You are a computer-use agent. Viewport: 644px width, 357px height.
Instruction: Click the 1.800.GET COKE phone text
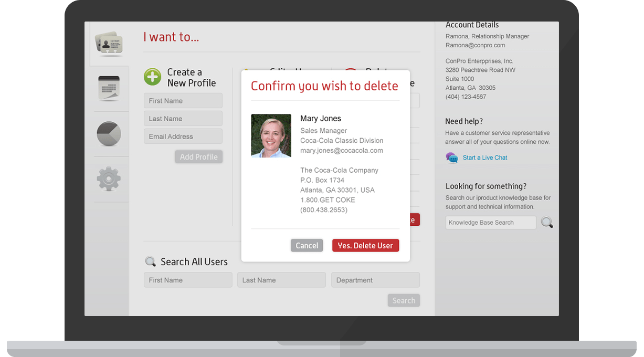[328, 200]
